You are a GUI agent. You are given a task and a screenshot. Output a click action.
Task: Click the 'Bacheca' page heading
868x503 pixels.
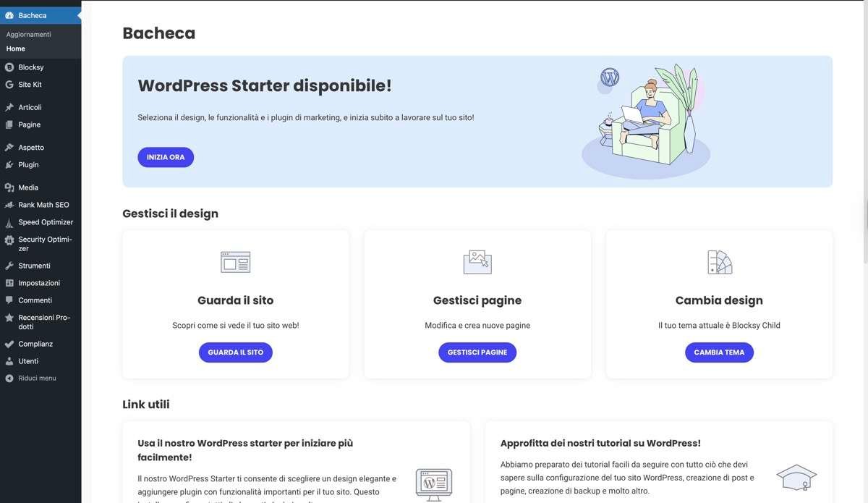[x=159, y=33]
